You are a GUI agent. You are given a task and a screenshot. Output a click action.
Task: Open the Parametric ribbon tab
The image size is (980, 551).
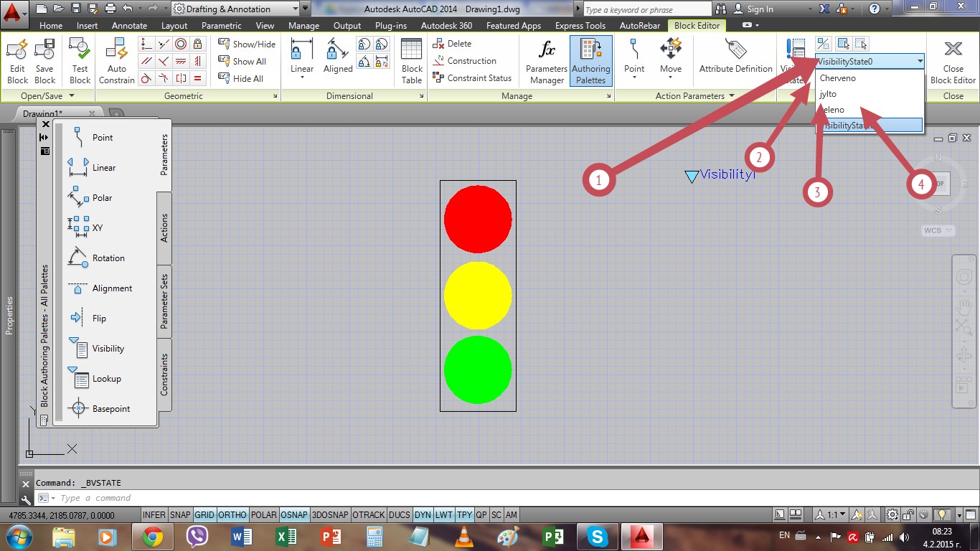222,25
